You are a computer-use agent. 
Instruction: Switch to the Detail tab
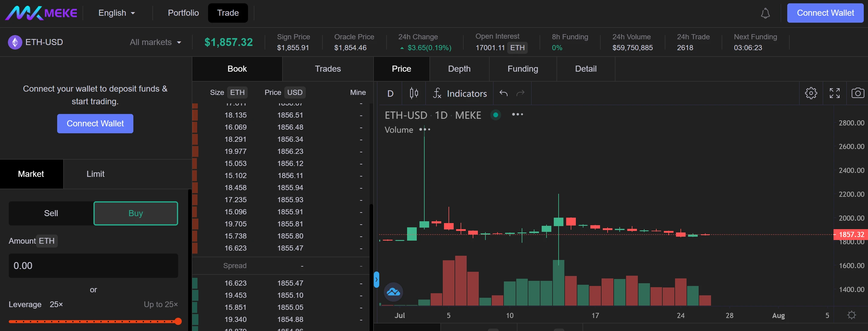[x=586, y=69]
